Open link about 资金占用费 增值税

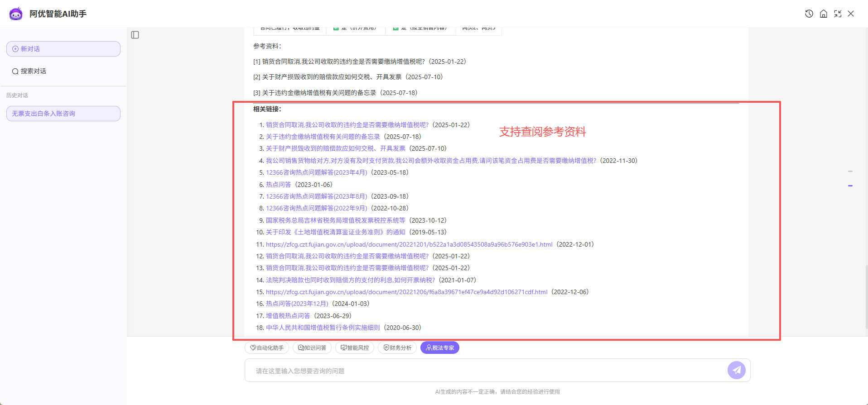tap(431, 161)
